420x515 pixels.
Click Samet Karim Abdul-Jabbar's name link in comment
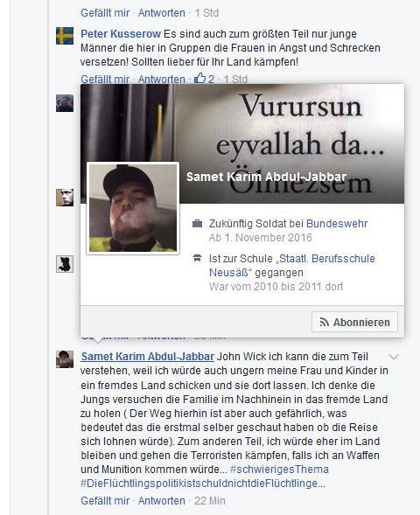point(148,357)
